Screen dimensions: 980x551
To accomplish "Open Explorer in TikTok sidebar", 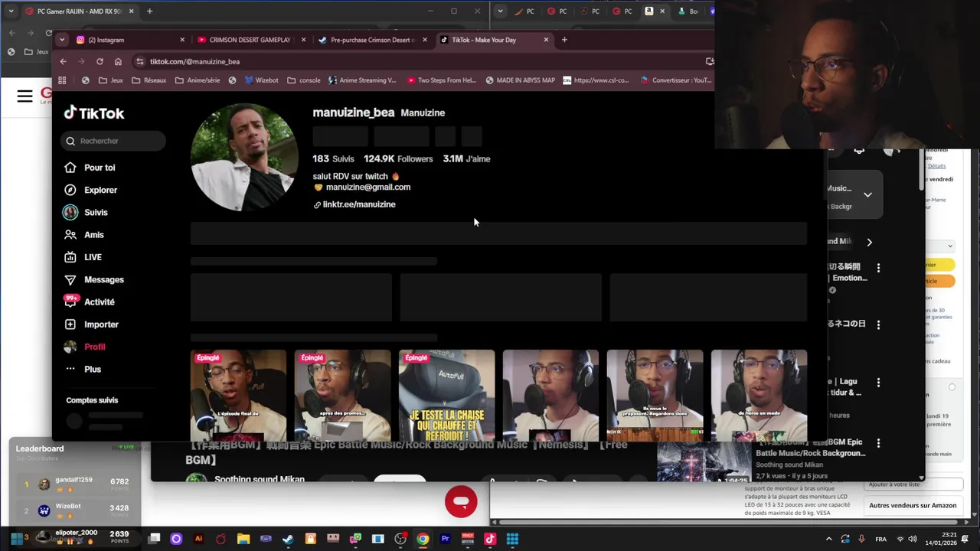I will (90, 190).
